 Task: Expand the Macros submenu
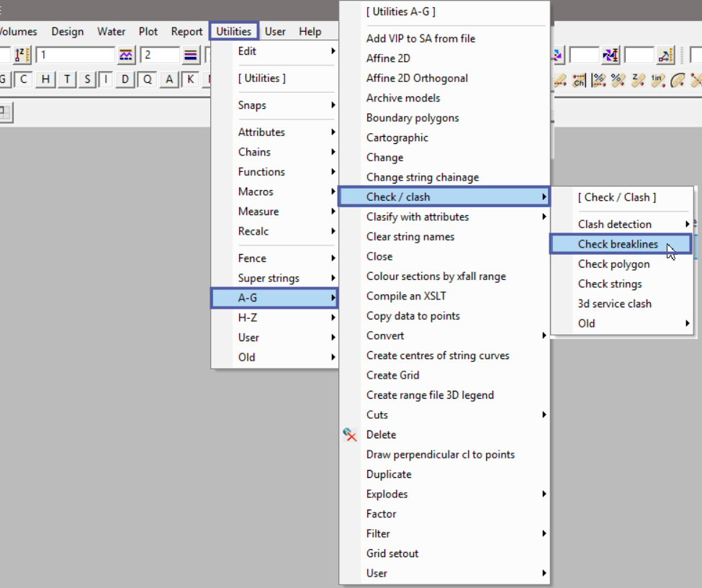click(x=275, y=191)
